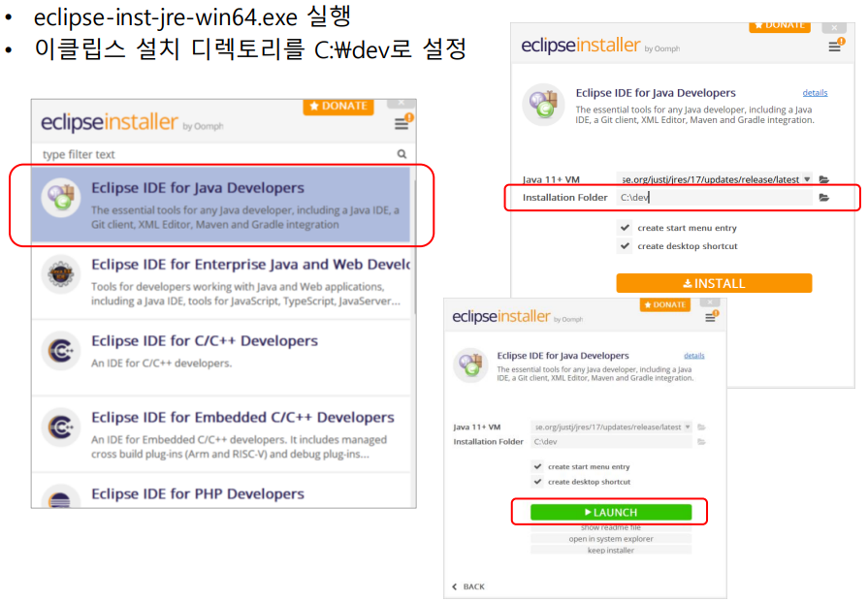Expand Java 11+ VM dropdown in install window

(807, 179)
